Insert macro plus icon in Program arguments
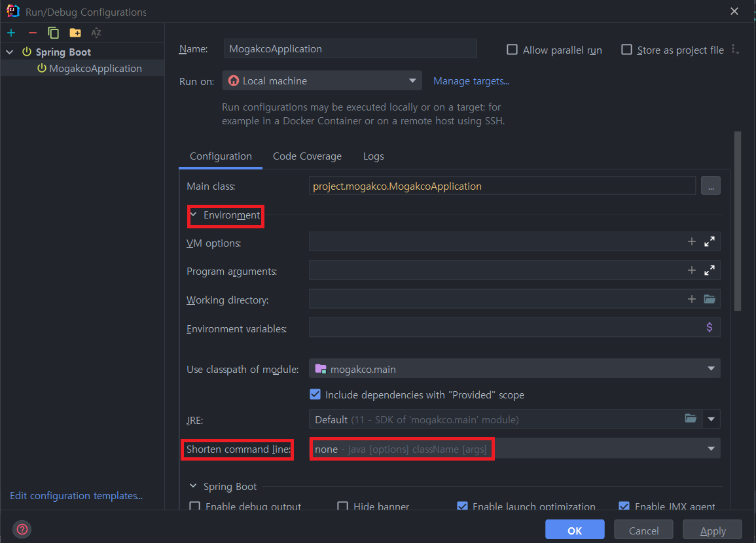 691,270
